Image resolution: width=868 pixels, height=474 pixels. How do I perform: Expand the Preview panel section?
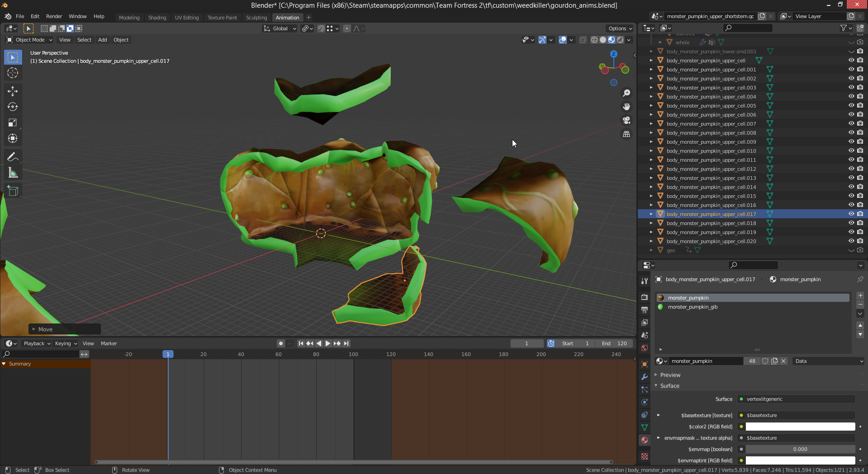(x=670, y=375)
